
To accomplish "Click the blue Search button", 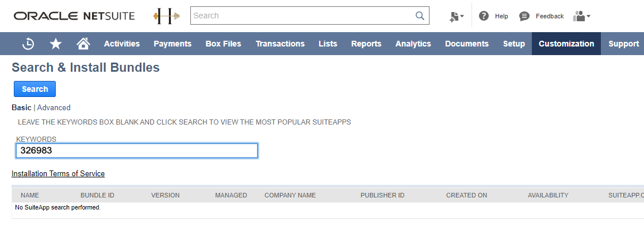I will pyautogui.click(x=35, y=89).
